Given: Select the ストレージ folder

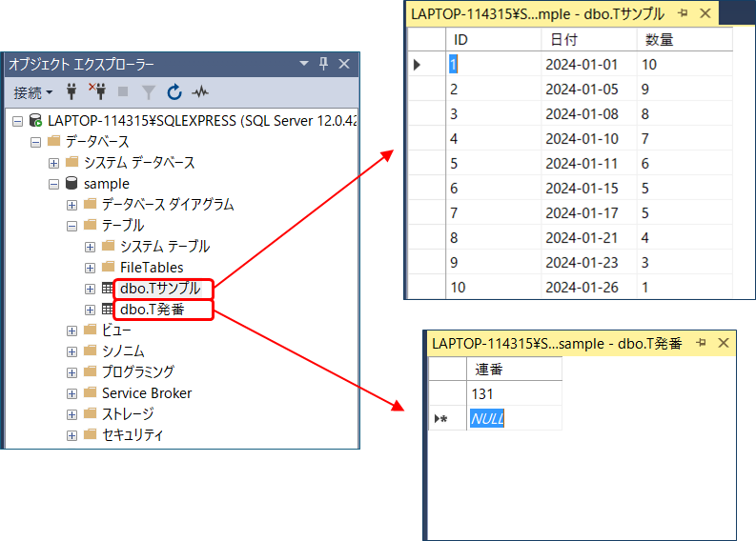Looking at the screenshot, I should coord(128,413).
